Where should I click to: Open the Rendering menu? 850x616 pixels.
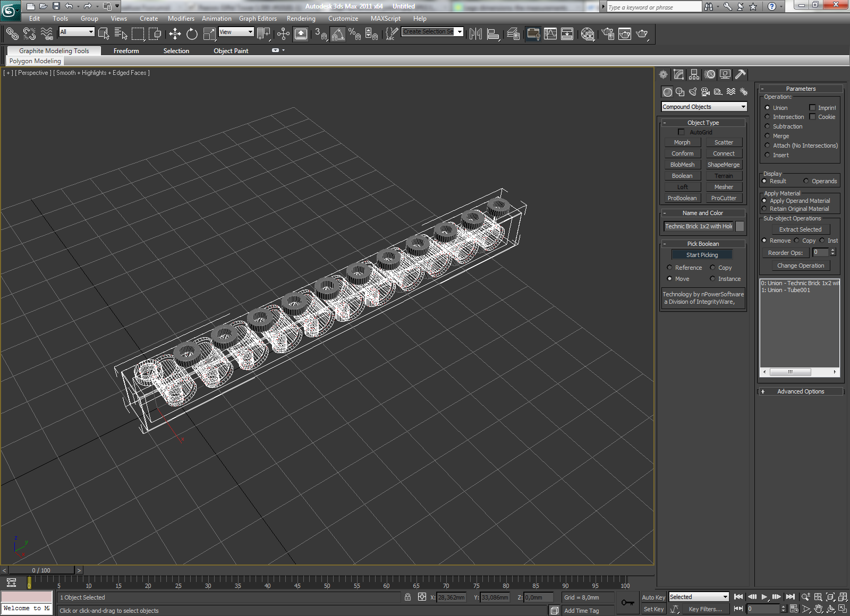pyautogui.click(x=301, y=19)
